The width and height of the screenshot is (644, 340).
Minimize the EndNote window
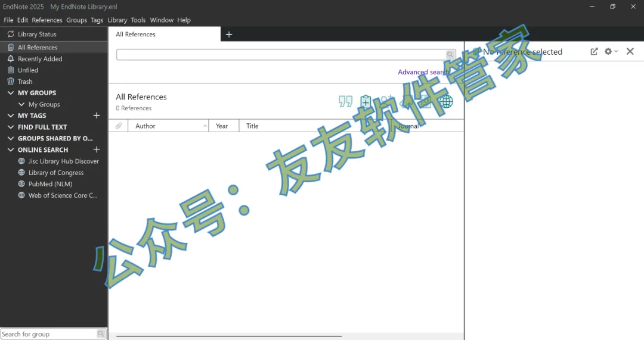[x=592, y=7]
